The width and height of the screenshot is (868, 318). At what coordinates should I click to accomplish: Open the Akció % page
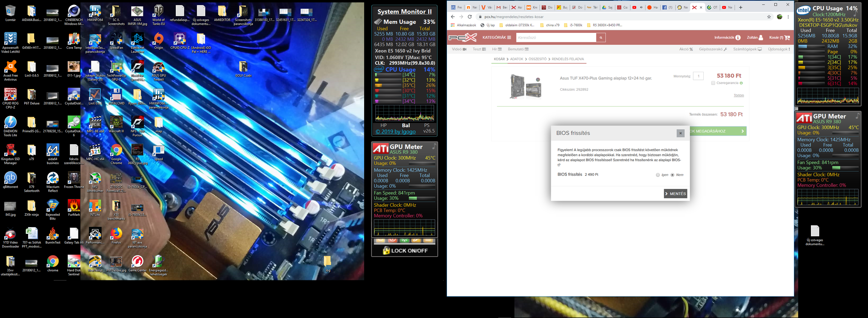[x=686, y=49]
